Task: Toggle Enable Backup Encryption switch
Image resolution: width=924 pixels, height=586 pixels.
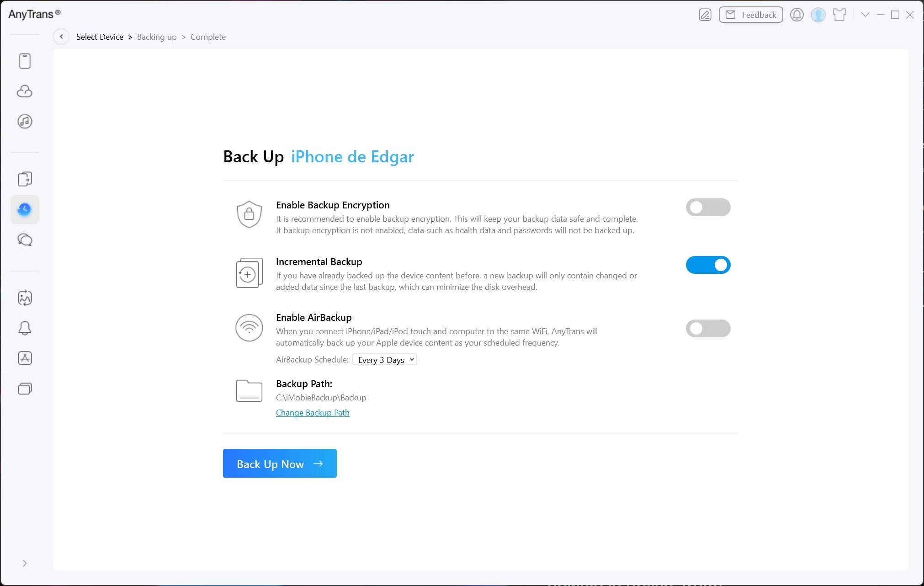Action: click(x=708, y=207)
